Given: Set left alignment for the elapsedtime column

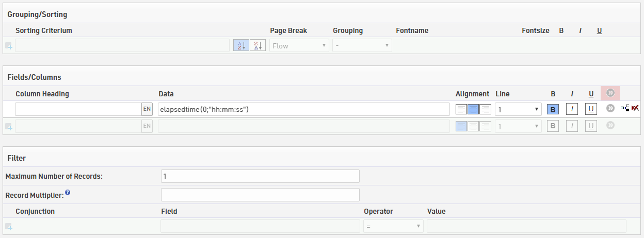Looking at the screenshot, I should coord(461,109).
